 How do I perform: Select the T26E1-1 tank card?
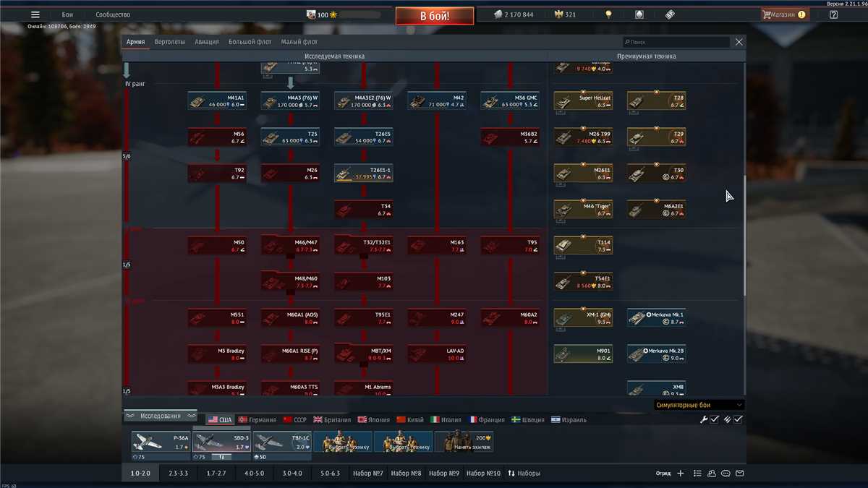click(x=364, y=173)
